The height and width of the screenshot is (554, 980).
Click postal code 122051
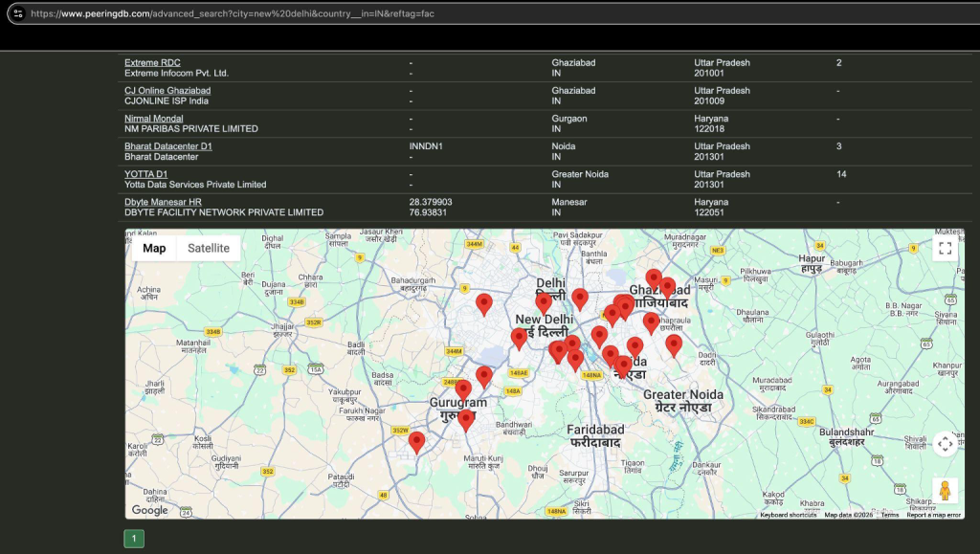click(x=709, y=212)
